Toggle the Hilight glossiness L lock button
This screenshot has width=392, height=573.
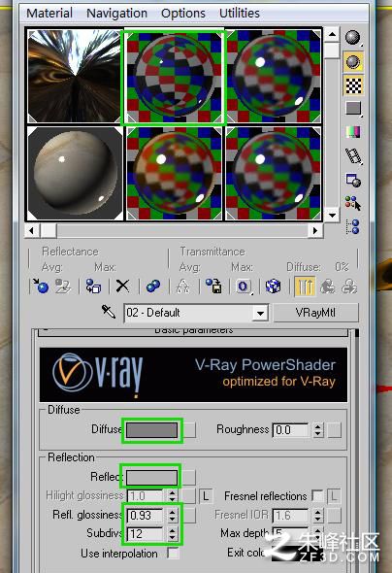click(206, 496)
